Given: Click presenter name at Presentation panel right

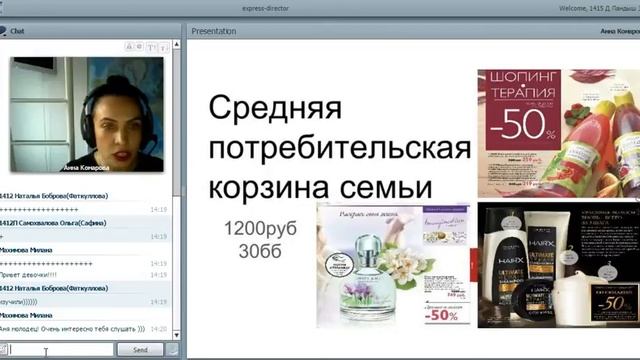Looking at the screenshot, I should tap(620, 31).
